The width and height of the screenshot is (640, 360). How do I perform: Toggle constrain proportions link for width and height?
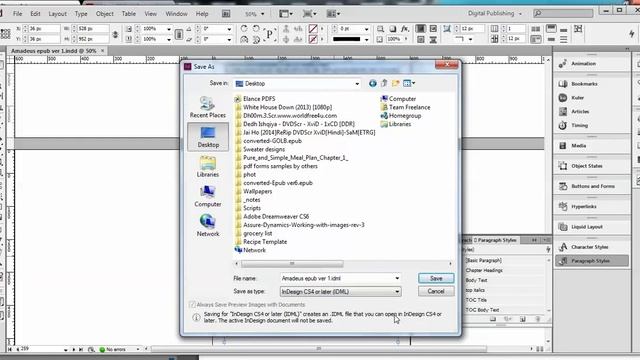[116, 34]
